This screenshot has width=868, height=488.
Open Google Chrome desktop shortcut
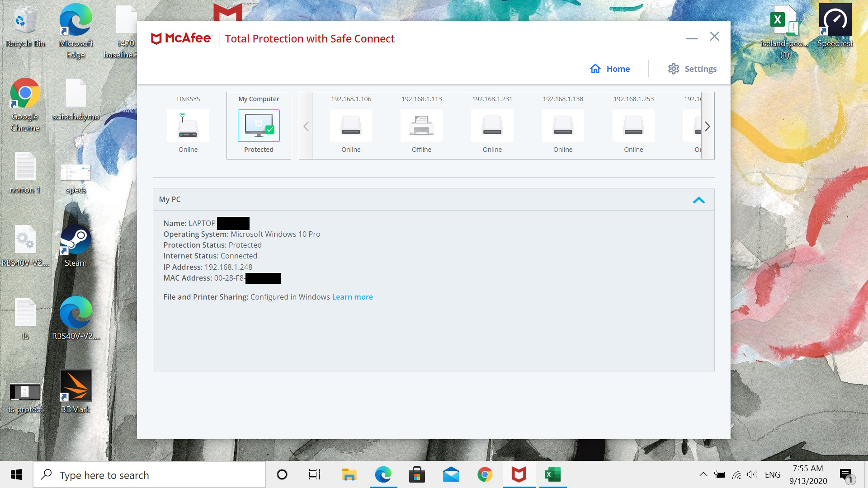25,105
